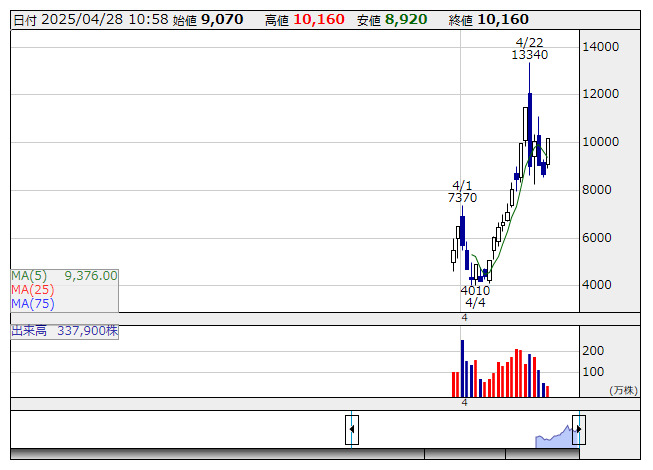This screenshot has height=470, width=653.
Task: Click the month 4 label under price chart
Action: point(464,318)
